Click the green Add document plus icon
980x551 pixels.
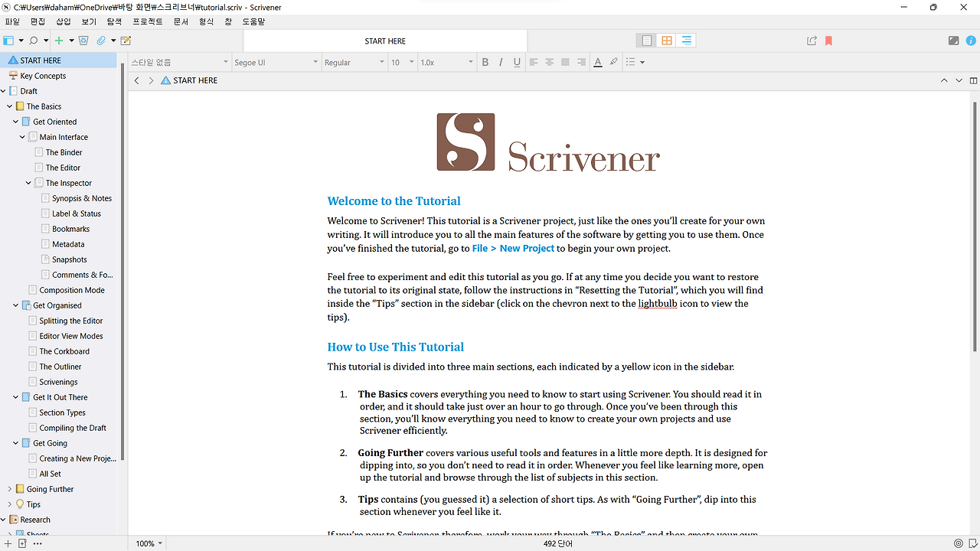point(59,41)
